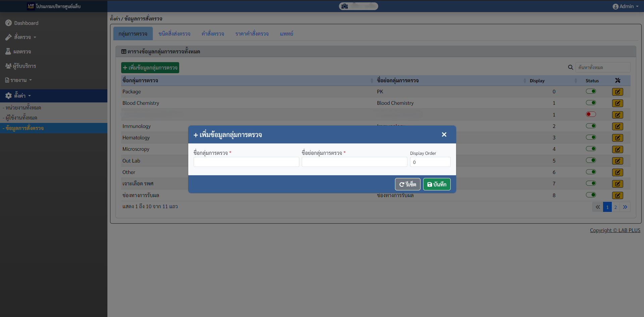Click the รีเซ็ต reset button

point(407,184)
